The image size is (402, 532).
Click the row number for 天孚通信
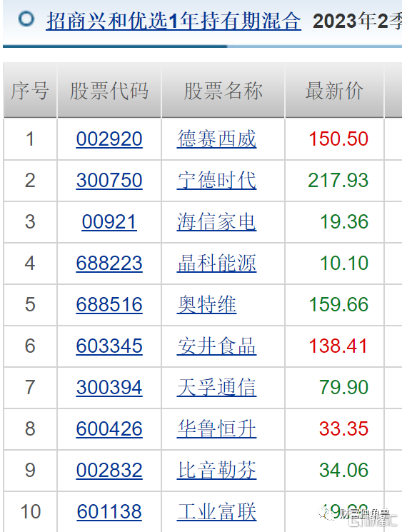pos(30,388)
